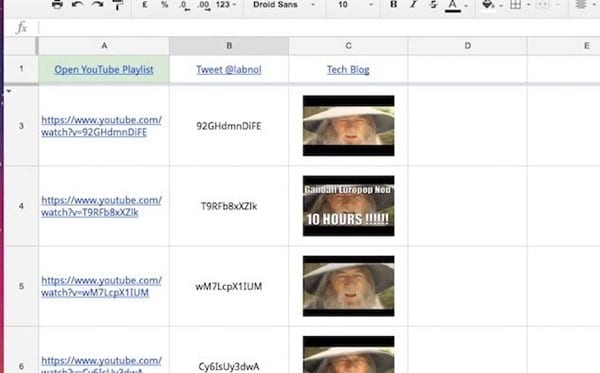
Task: Select column A header
Action: coord(104,46)
